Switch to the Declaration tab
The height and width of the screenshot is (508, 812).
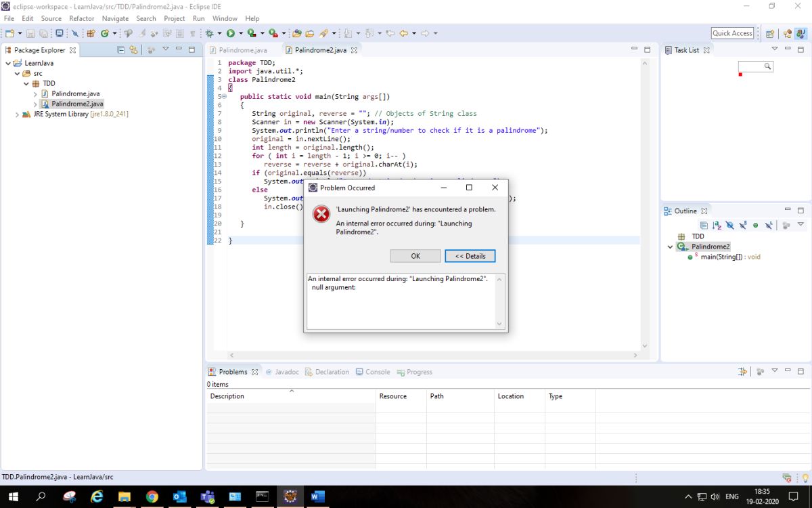pos(327,372)
